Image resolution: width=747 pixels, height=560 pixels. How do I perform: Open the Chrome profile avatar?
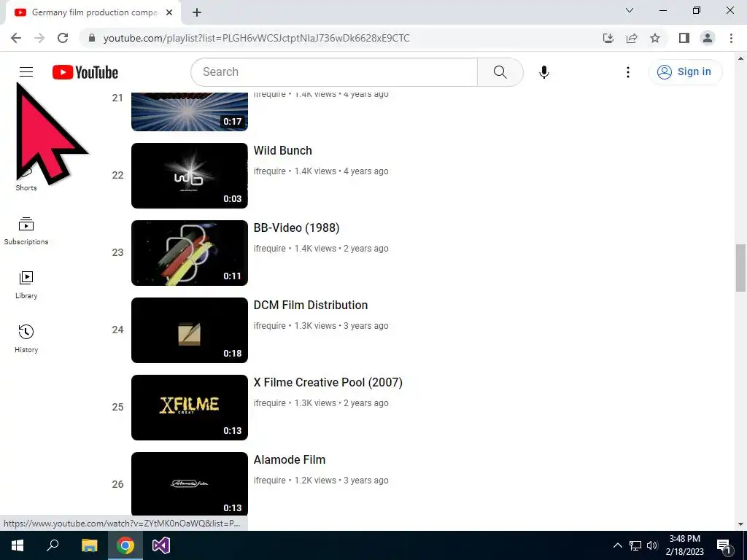tap(708, 38)
